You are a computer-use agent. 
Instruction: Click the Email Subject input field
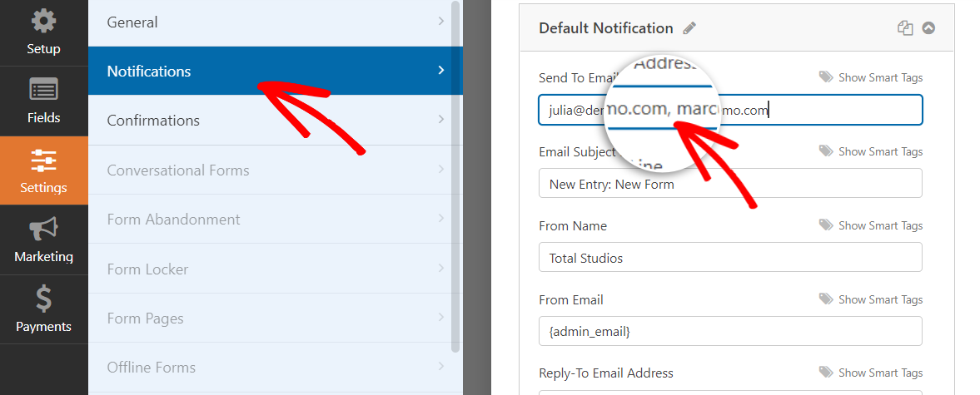730,184
